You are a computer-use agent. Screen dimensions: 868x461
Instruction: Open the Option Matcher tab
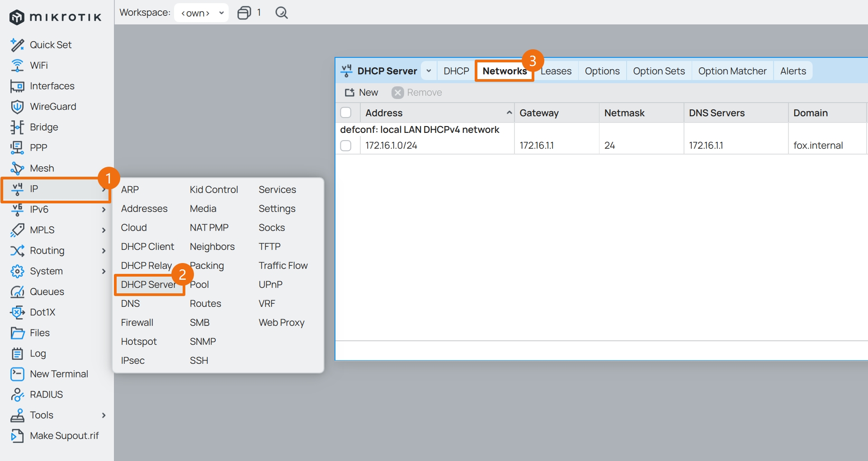732,71
